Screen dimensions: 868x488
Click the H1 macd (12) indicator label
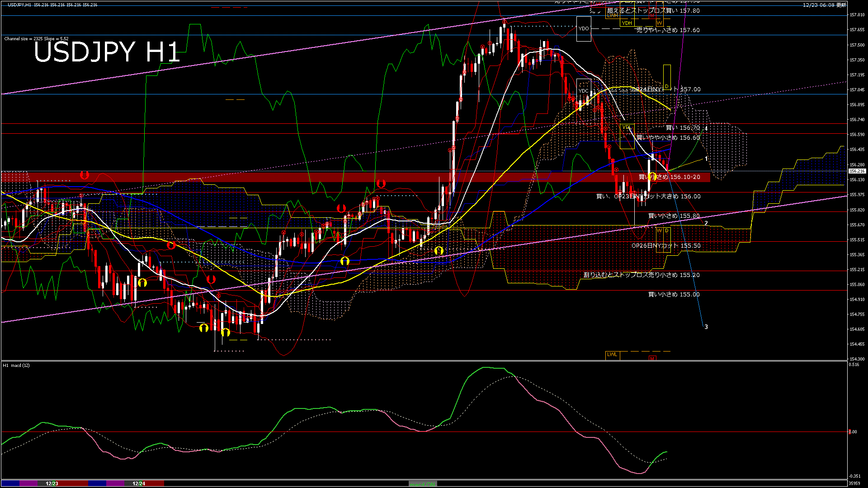click(16, 365)
